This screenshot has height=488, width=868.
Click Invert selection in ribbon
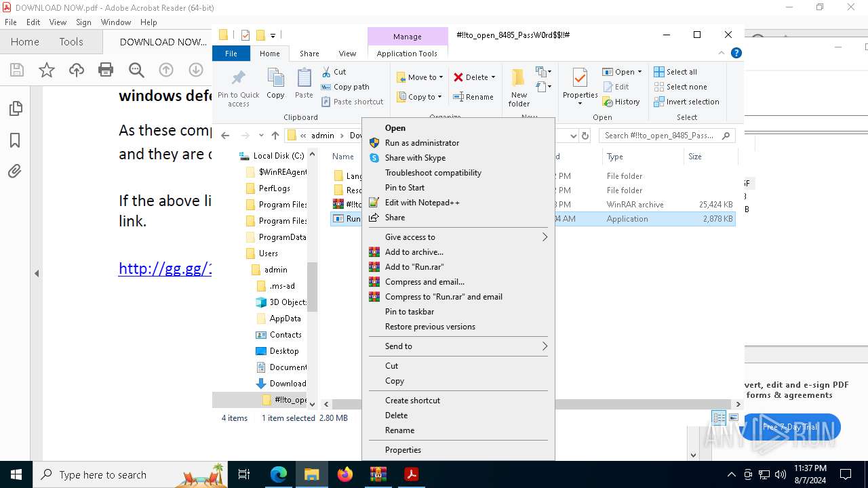[x=686, y=102]
